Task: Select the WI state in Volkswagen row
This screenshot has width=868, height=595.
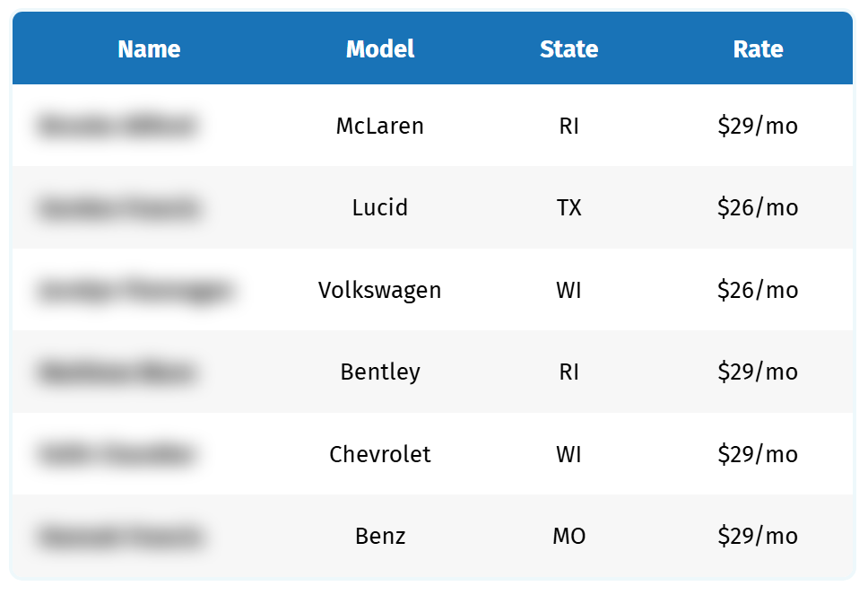Action: click(569, 290)
